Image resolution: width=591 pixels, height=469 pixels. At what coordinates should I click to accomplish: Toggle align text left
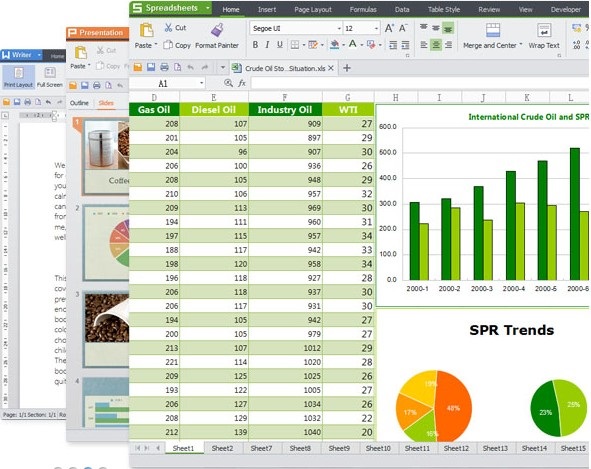424,45
